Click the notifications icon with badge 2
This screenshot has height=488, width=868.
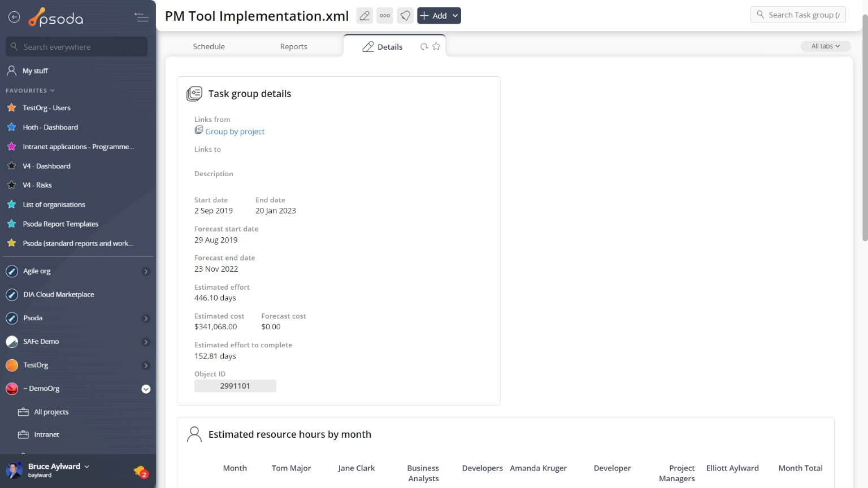(x=140, y=472)
